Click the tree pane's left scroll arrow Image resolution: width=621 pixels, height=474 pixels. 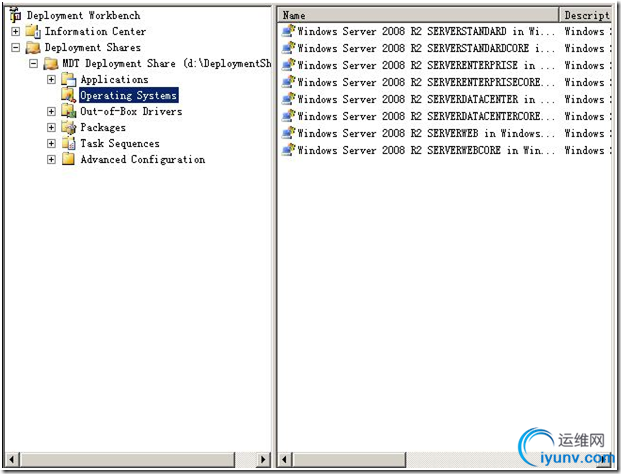(x=11, y=460)
